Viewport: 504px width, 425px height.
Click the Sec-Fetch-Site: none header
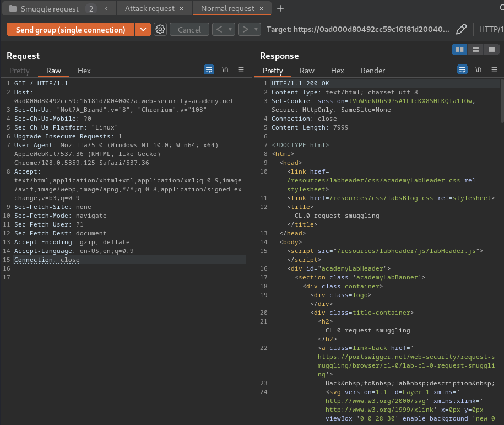pyautogui.click(x=53, y=207)
